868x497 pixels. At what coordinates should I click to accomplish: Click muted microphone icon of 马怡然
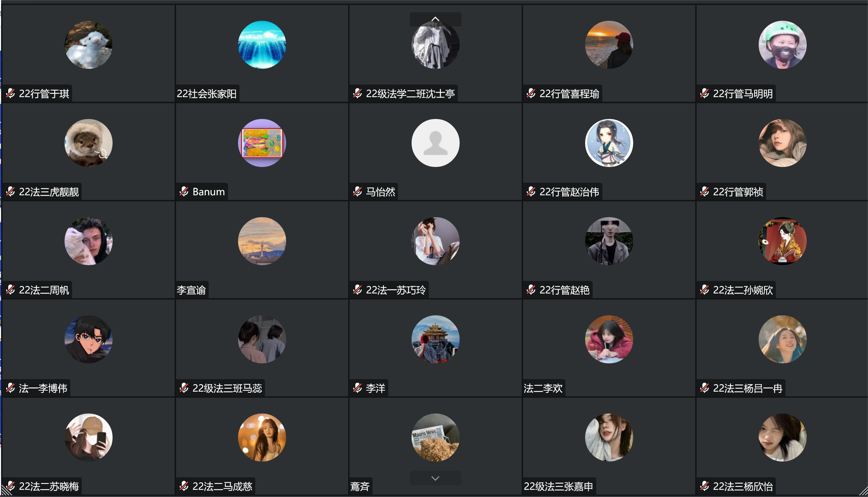tap(358, 192)
